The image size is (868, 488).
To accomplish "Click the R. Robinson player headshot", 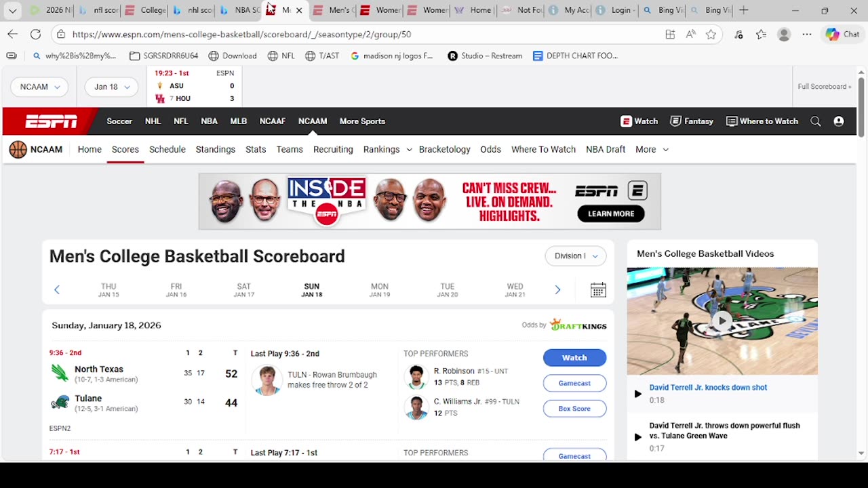I will 416,377.
